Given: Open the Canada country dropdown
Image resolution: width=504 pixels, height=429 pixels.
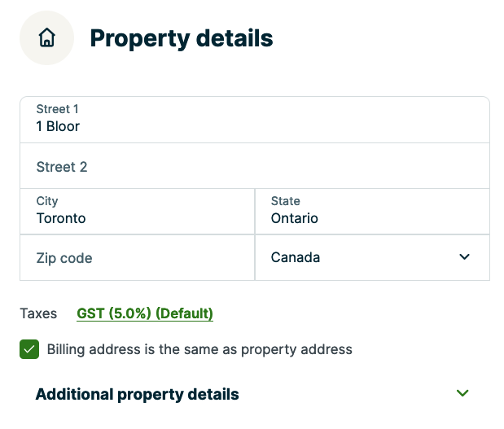Looking at the screenshot, I should click(372, 257).
